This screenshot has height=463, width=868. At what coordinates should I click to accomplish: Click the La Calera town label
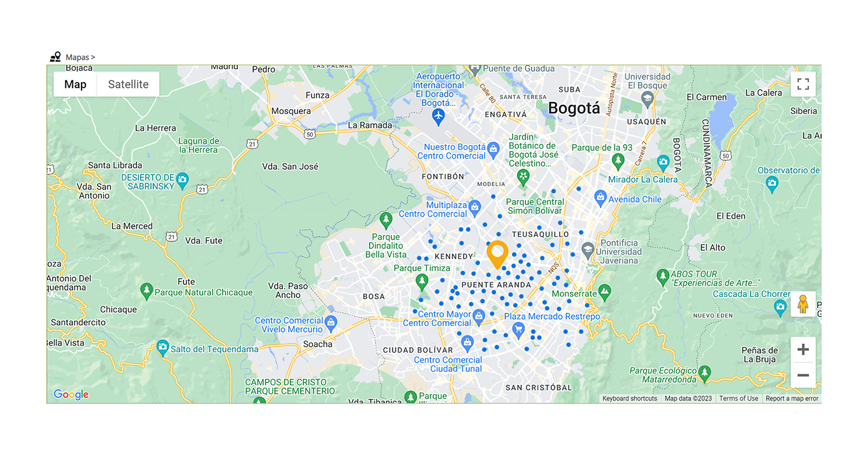click(764, 93)
